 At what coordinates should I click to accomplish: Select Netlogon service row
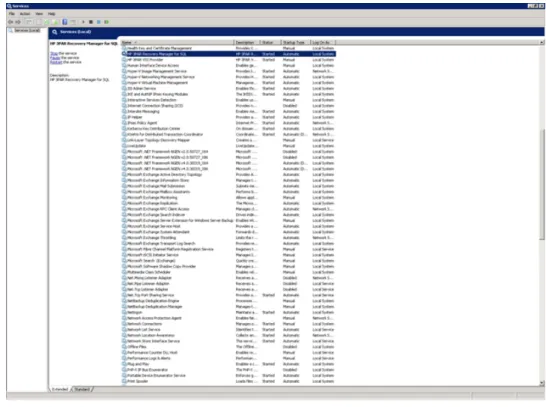[228, 312]
